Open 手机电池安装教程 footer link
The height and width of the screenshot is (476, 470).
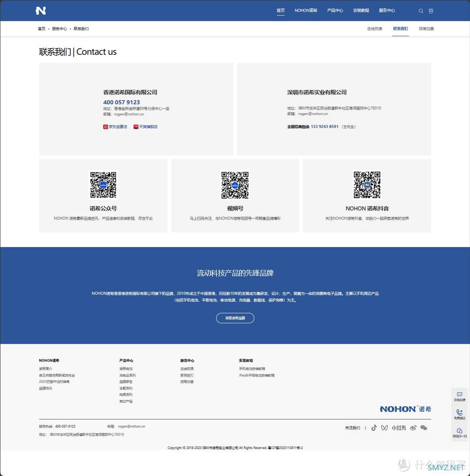tap(252, 369)
